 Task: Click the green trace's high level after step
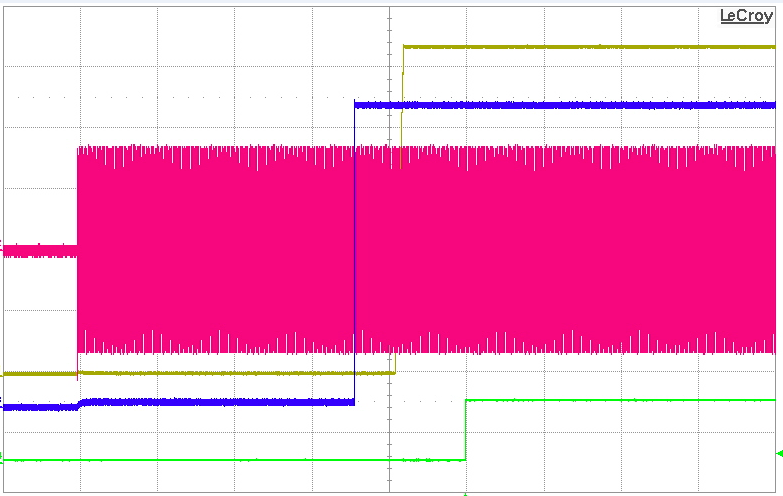[x=620, y=400]
